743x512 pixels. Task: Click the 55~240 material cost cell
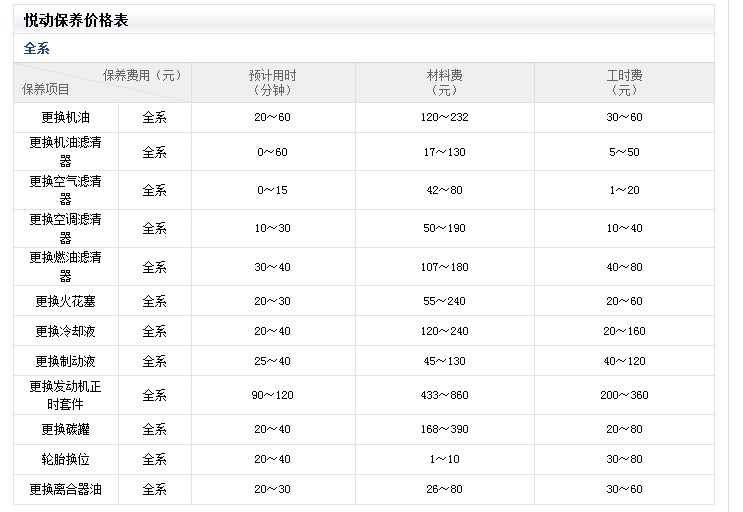coord(444,301)
